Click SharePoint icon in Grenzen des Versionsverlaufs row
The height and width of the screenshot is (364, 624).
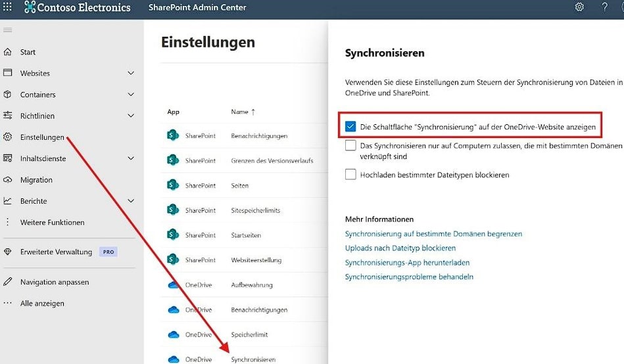coord(173,160)
